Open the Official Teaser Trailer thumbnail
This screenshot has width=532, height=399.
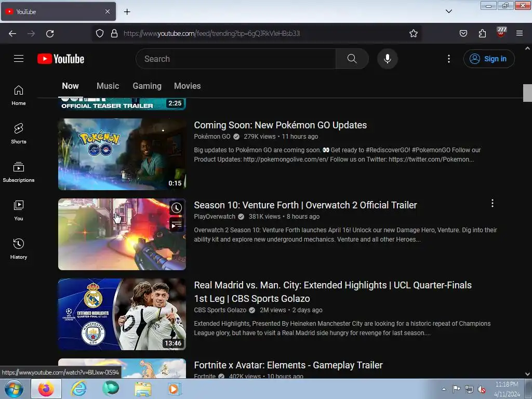pos(122,104)
